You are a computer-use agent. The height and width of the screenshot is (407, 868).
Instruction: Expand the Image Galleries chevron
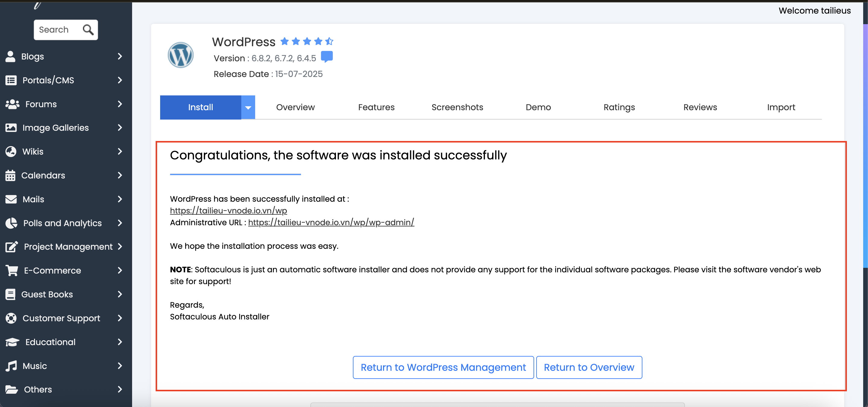[120, 128]
